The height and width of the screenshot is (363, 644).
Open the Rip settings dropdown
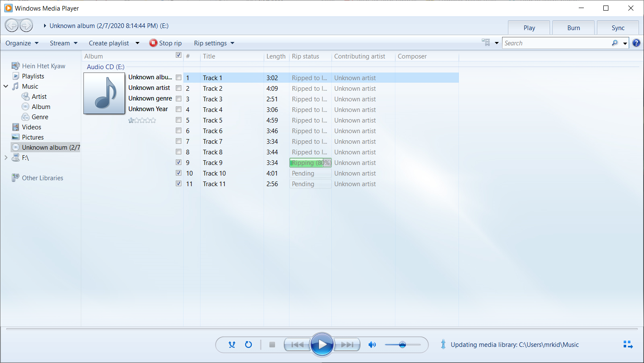pos(214,43)
